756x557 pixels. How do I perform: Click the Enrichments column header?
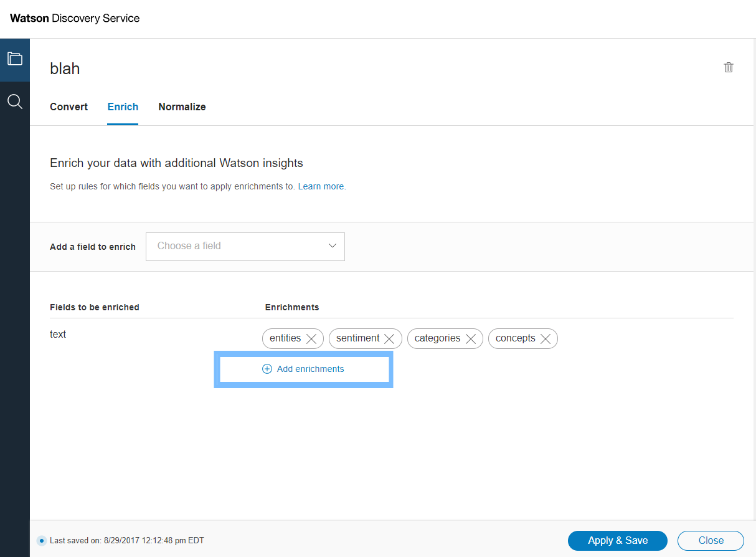click(292, 307)
